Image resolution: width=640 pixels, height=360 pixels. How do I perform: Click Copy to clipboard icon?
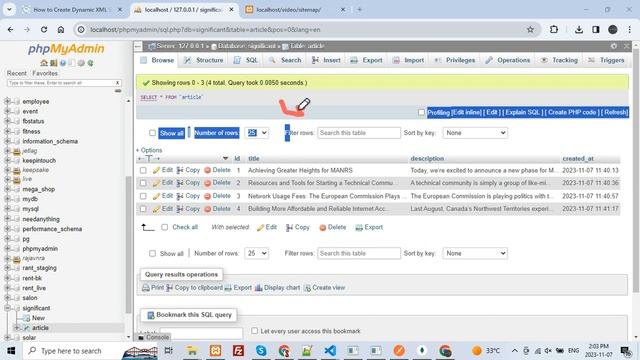point(169,288)
